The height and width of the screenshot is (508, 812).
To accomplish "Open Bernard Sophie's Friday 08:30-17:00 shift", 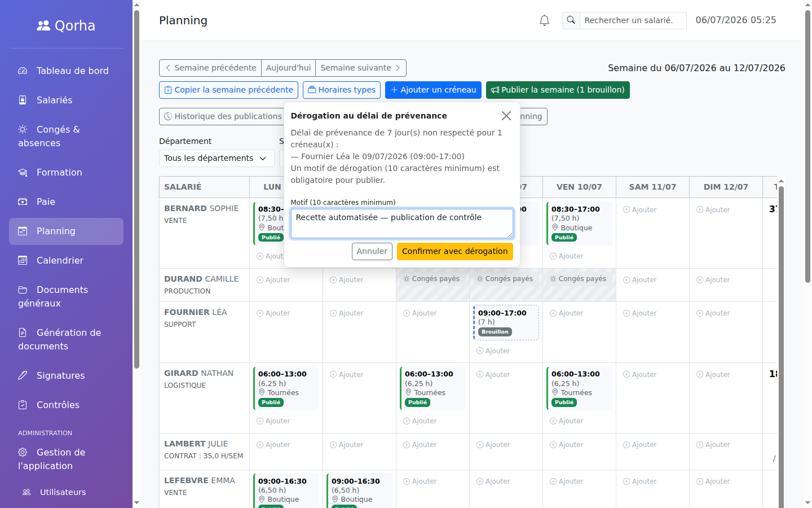I will click(x=579, y=224).
